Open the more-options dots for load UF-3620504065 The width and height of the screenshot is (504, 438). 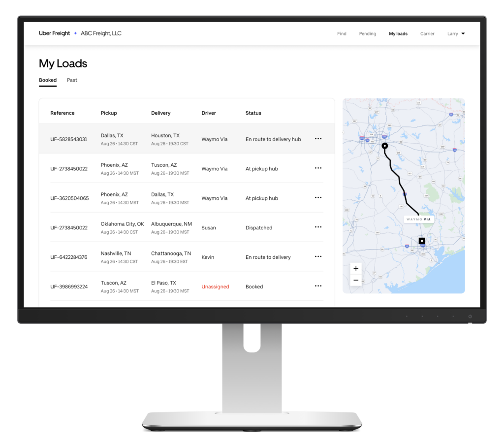tap(318, 198)
